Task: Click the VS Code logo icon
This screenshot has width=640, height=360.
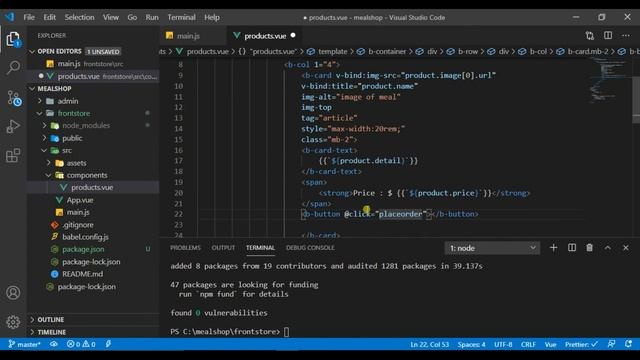Action: (x=9, y=17)
